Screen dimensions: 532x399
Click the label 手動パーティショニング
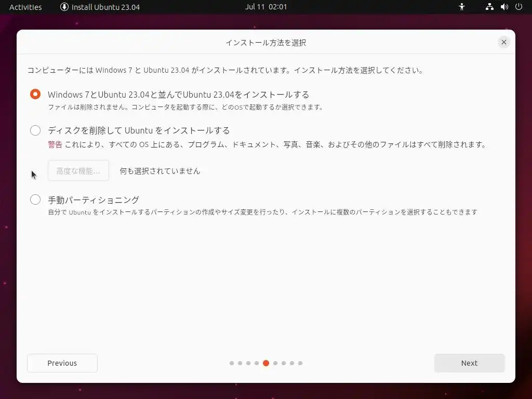(94, 200)
